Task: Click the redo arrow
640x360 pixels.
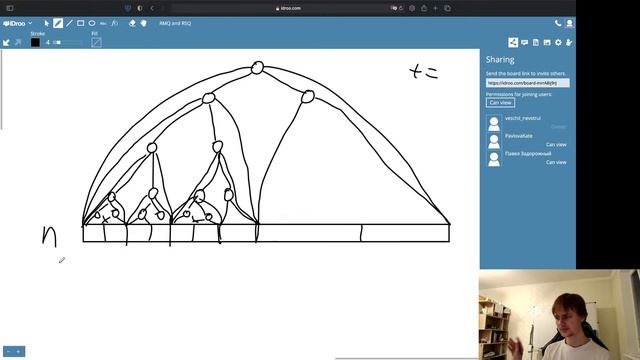Action: [x=18, y=42]
